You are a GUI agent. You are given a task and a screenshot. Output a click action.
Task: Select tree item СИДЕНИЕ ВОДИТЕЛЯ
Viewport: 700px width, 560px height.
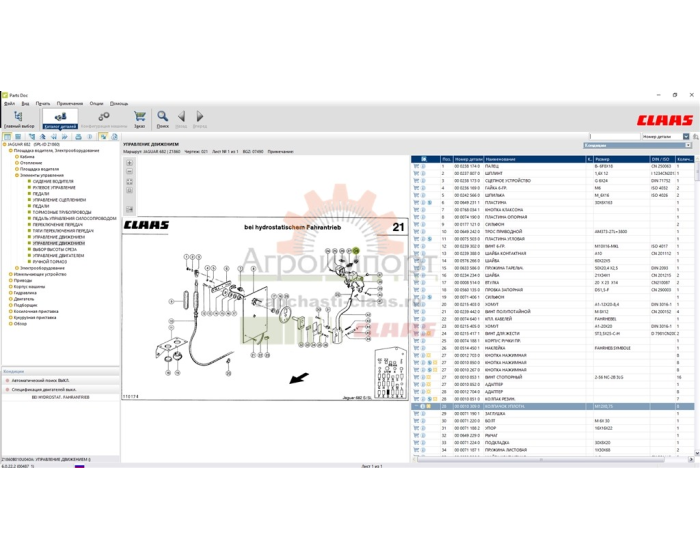click(x=53, y=181)
